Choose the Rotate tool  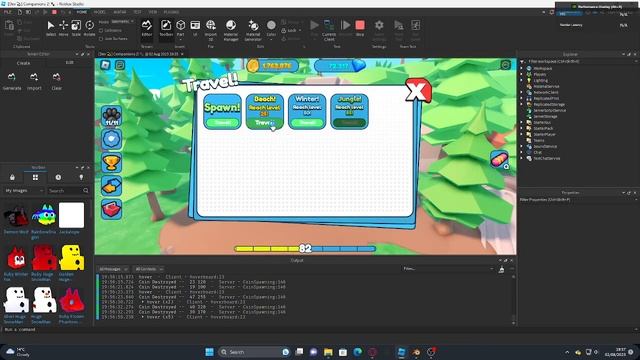click(x=89, y=28)
